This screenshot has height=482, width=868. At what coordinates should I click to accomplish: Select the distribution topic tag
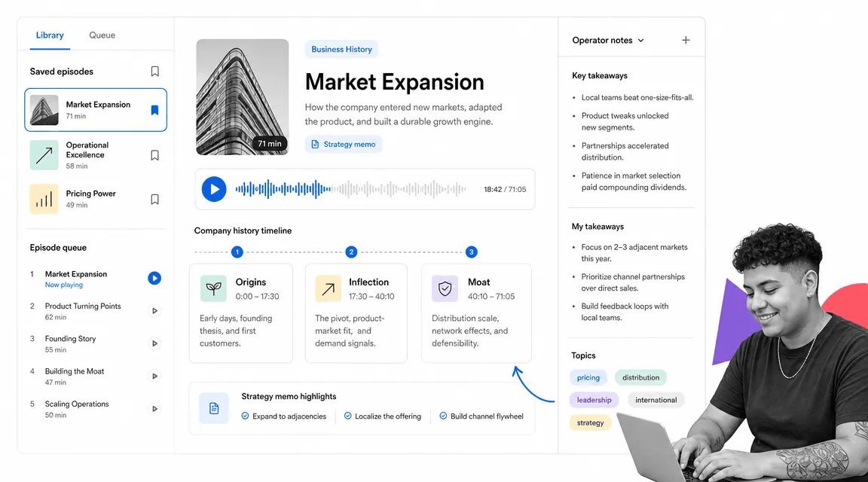pyautogui.click(x=640, y=377)
